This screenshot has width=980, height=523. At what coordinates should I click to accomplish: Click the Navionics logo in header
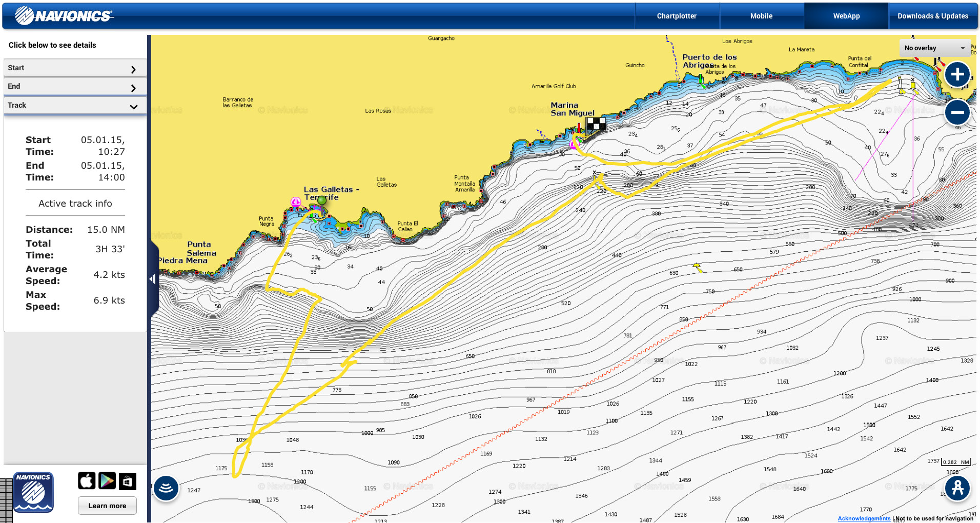[x=64, y=16]
